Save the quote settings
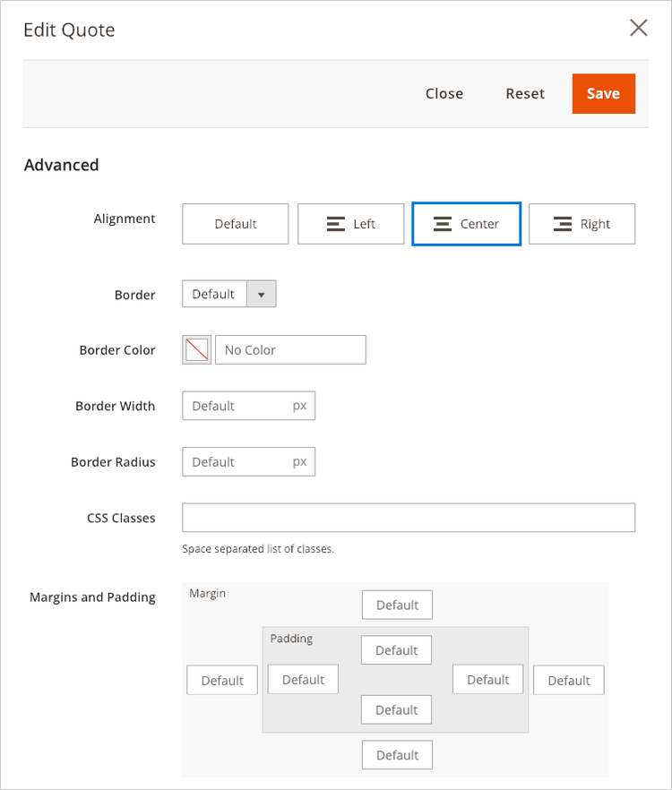Image resolution: width=672 pixels, height=790 pixels. tap(603, 93)
